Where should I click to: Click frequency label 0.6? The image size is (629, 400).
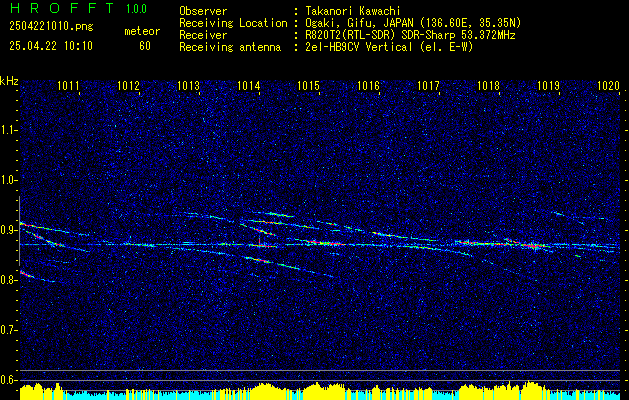[7, 380]
